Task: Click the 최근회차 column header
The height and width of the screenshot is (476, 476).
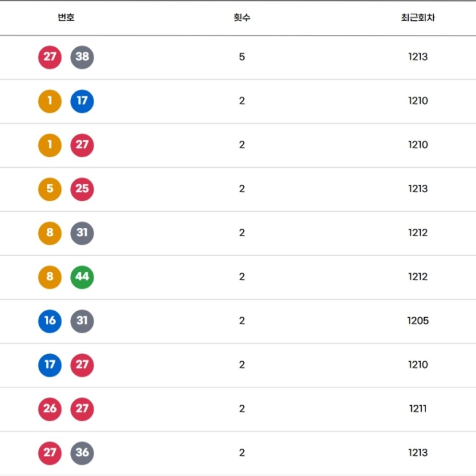Action: pyautogui.click(x=418, y=18)
